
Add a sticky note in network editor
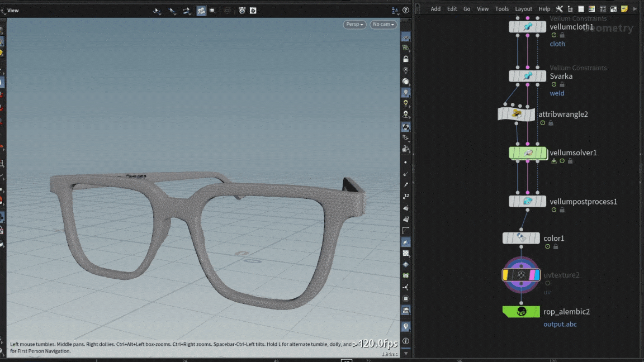624,9
